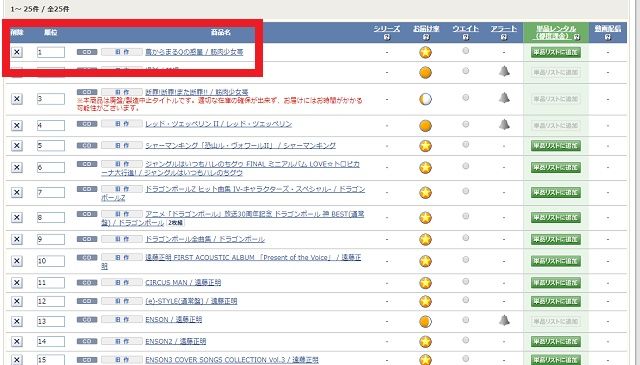Open the 動画配信 column header link
640x365 pixels.
pyautogui.click(x=608, y=29)
